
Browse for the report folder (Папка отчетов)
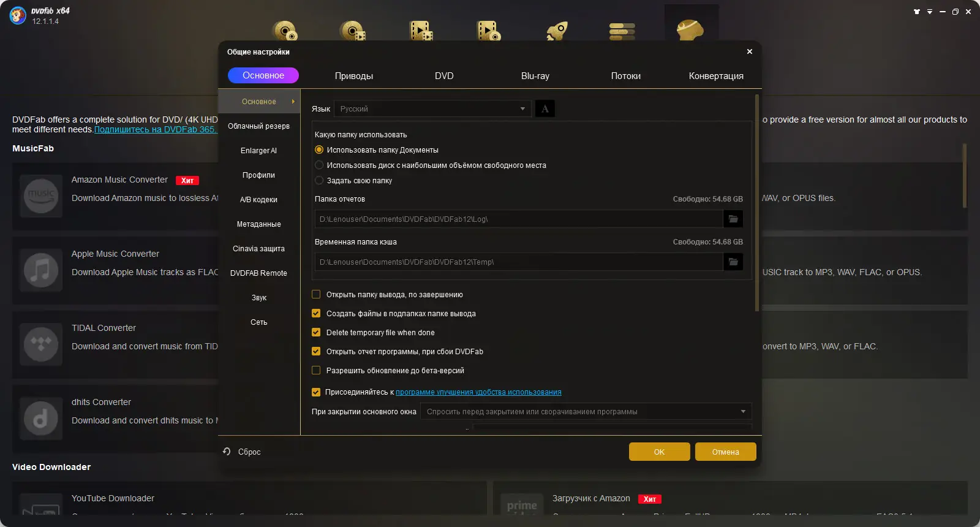[733, 219]
